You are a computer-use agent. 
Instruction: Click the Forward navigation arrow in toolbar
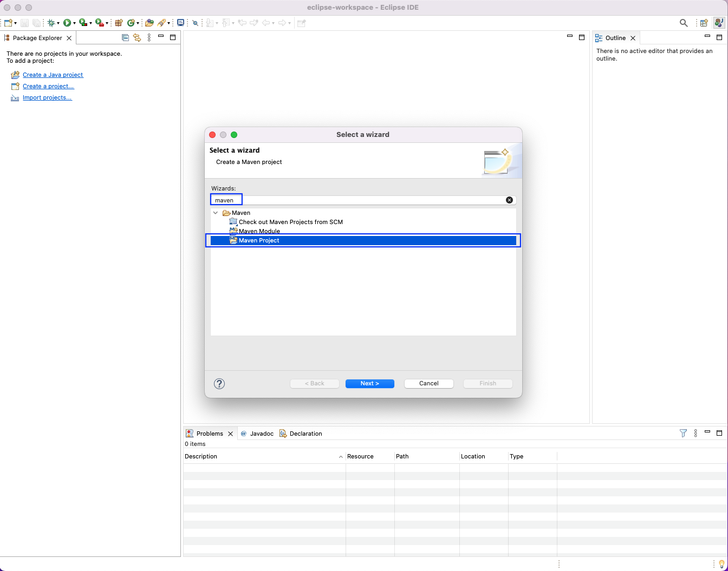[282, 23]
